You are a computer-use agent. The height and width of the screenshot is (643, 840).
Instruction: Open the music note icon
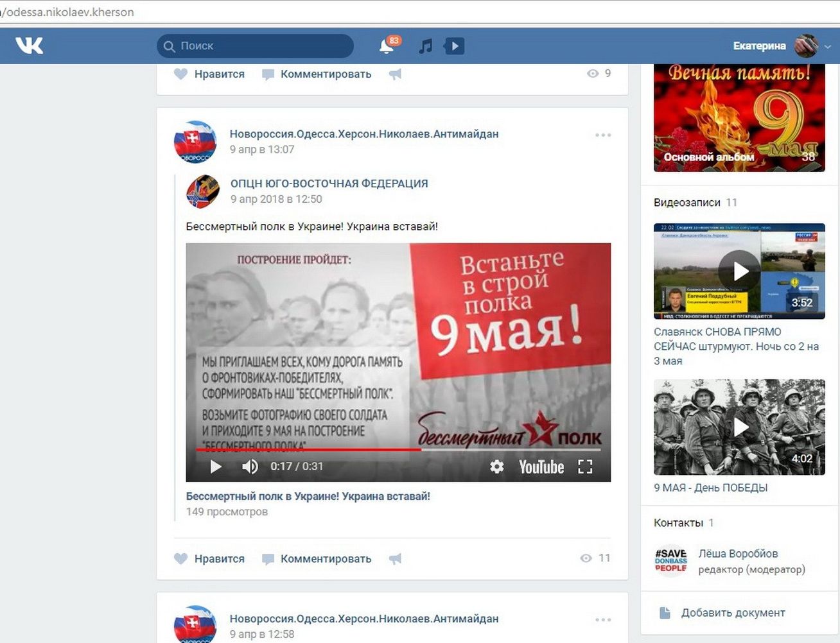coord(425,46)
